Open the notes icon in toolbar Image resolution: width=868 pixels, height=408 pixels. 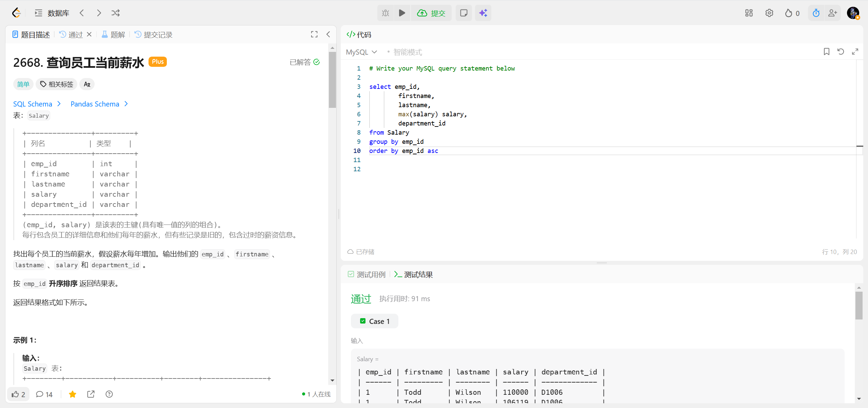[463, 13]
